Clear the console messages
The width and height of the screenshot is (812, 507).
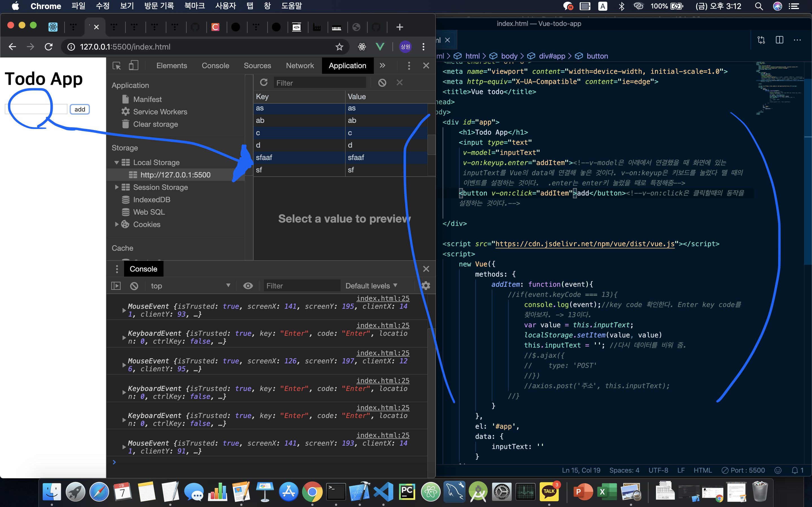(134, 286)
